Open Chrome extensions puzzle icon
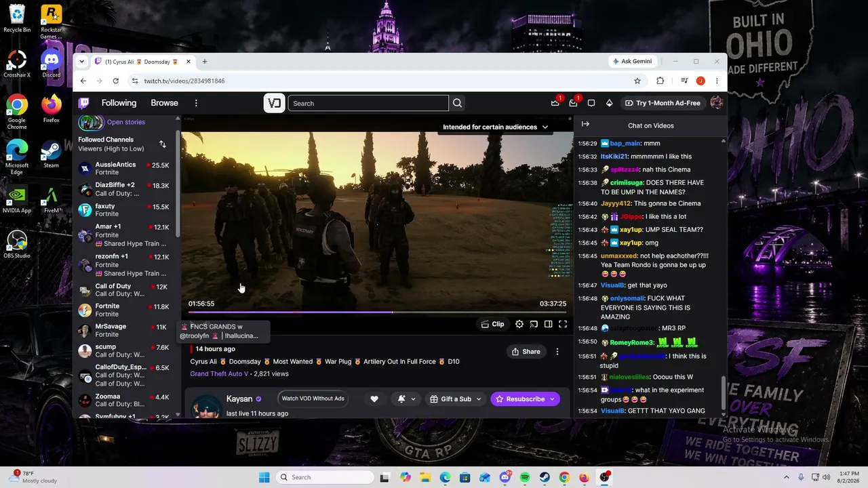Screen dimensions: 868x488 [x=660, y=81]
